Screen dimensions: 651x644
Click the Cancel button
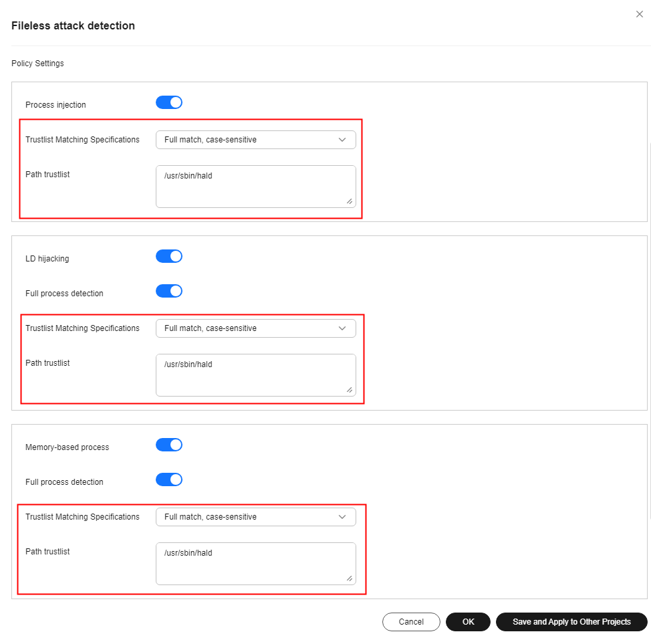(x=411, y=622)
